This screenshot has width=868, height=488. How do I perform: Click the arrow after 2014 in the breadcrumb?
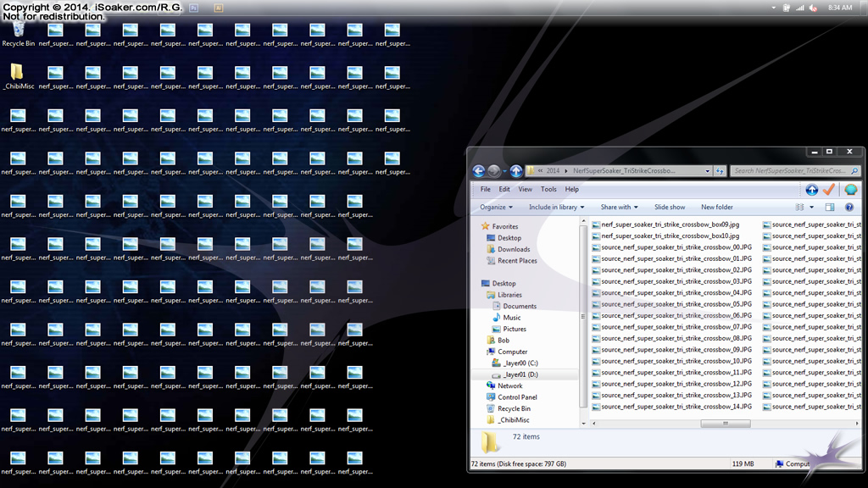point(566,171)
